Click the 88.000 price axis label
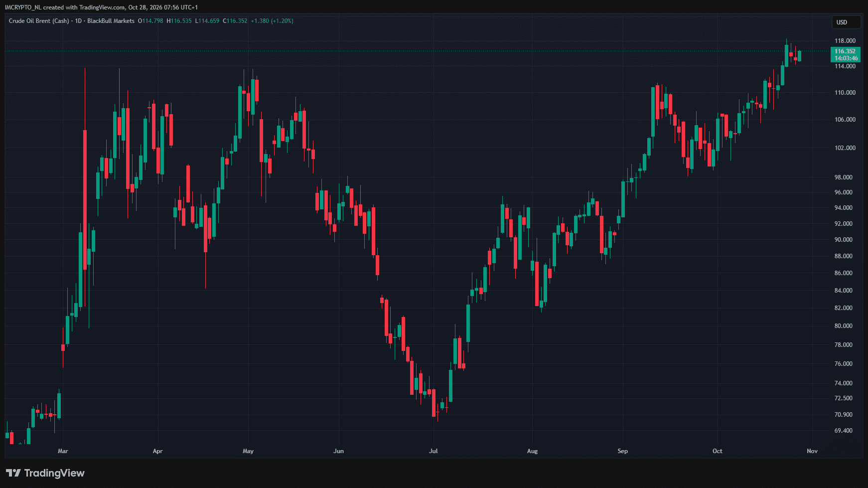Image resolution: width=868 pixels, height=488 pixels. click(x=844, y=256)
